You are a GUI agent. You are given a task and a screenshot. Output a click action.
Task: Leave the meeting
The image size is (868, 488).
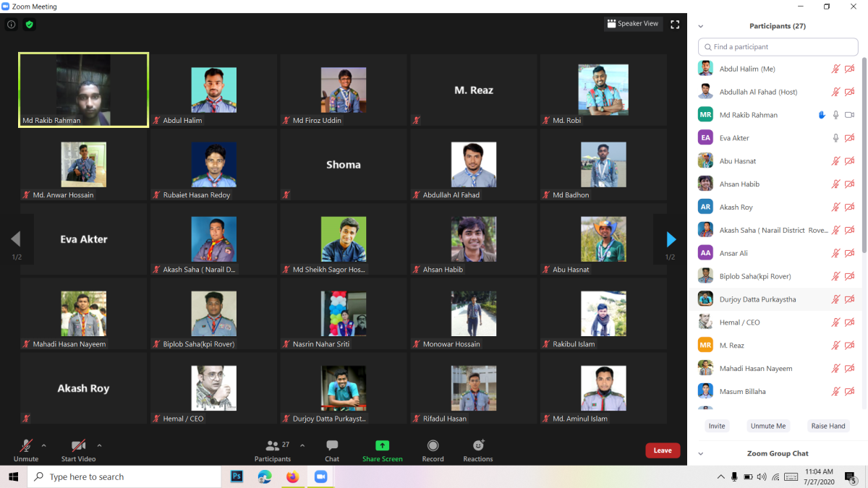pos(662,450)
